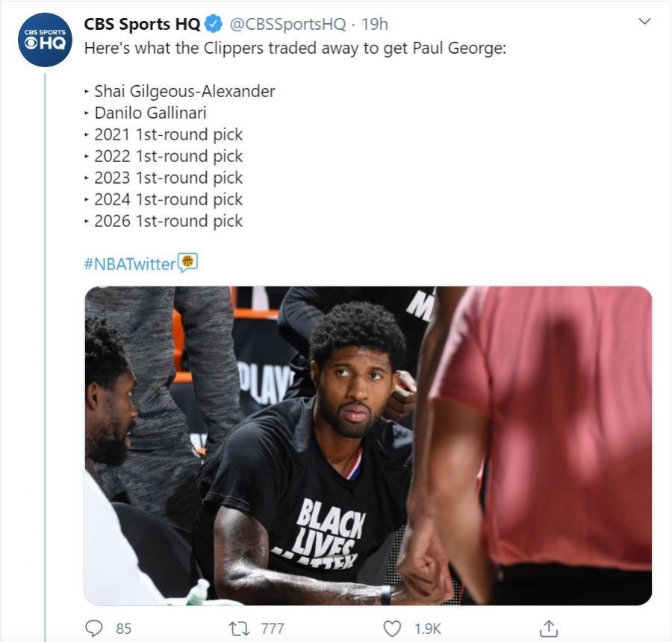672x642 pixels.
Task: Click the blue verified badge icon
Action: [214, 24]
